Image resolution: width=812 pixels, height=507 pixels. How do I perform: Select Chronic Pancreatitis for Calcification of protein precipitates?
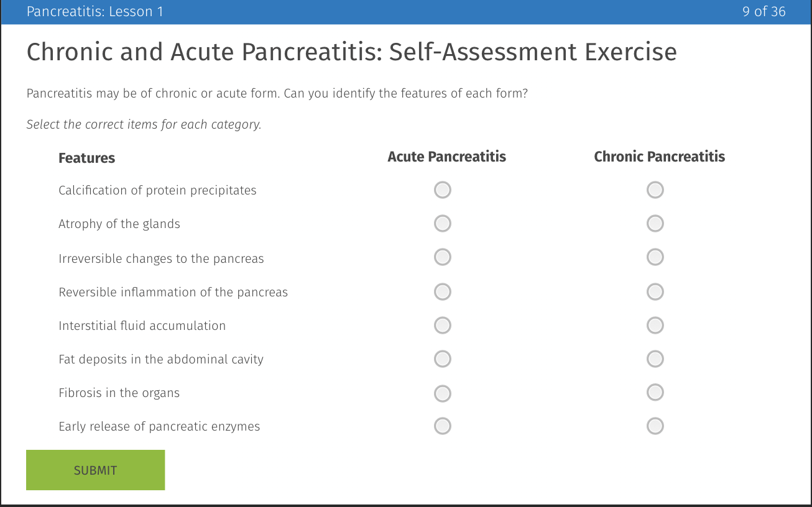[655, 190]
